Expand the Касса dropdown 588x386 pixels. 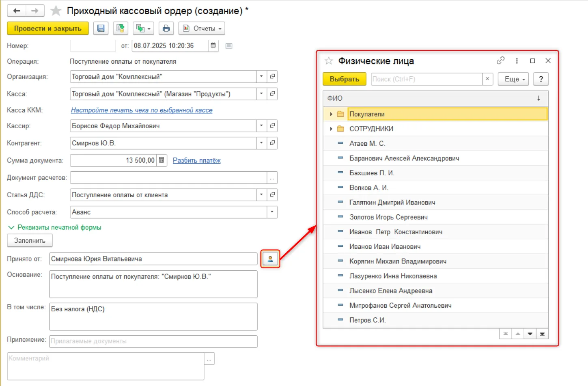[x=261, y=94]
